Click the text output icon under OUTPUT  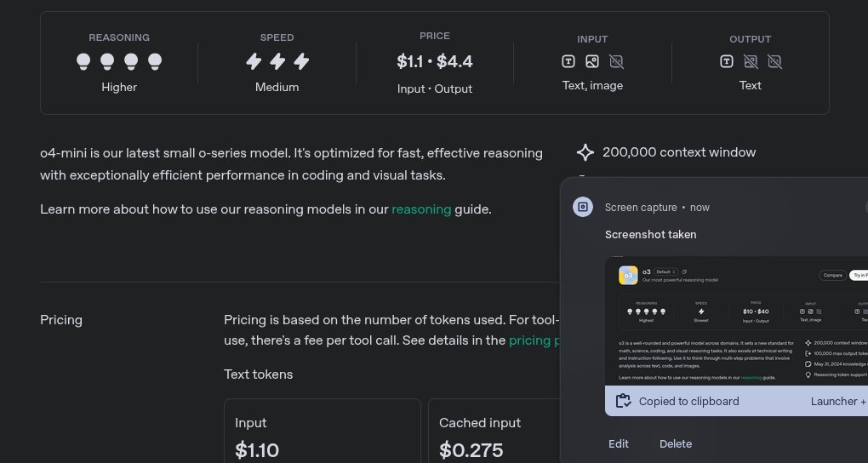coord(727,61)
